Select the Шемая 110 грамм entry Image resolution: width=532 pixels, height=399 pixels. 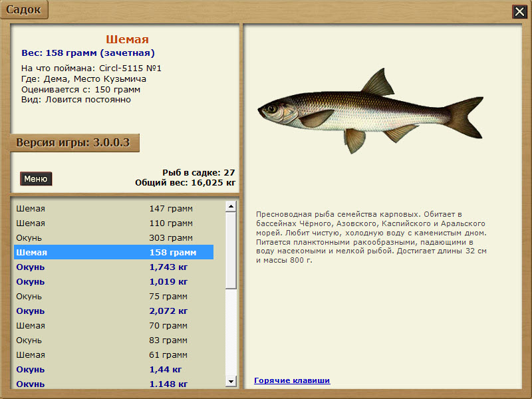click(114, 223)
